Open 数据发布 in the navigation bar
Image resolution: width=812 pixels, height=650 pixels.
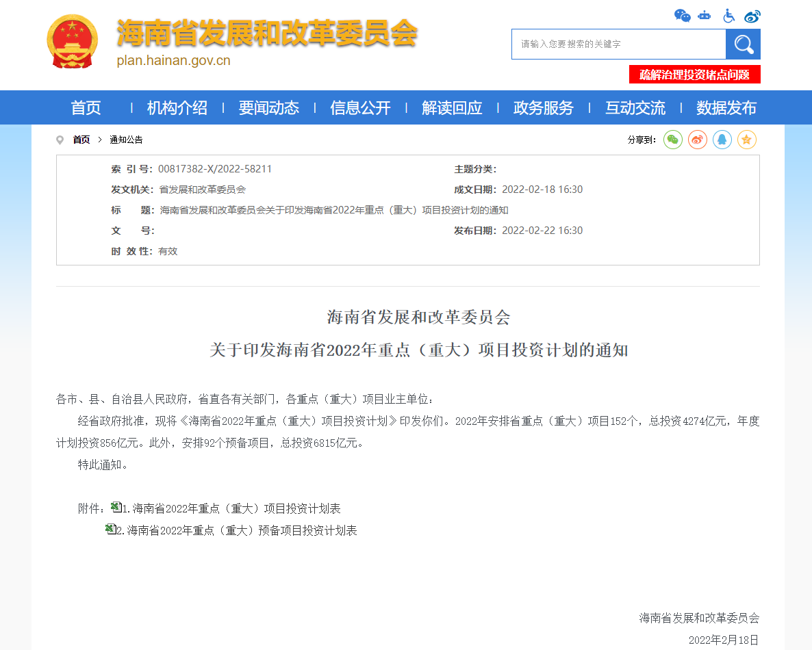[x=726, y=108]
